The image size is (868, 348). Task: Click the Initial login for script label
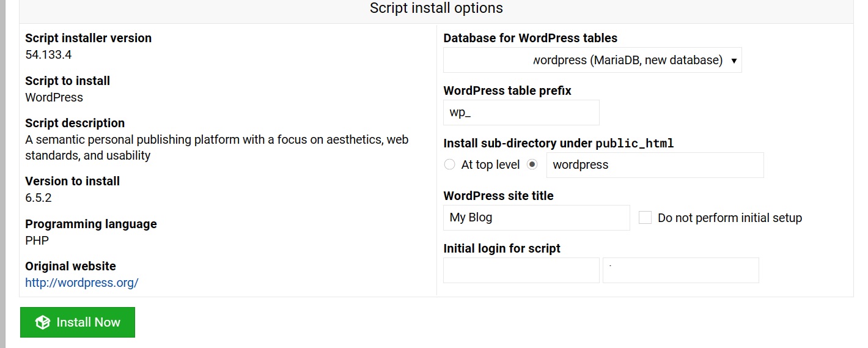(502, 248)
